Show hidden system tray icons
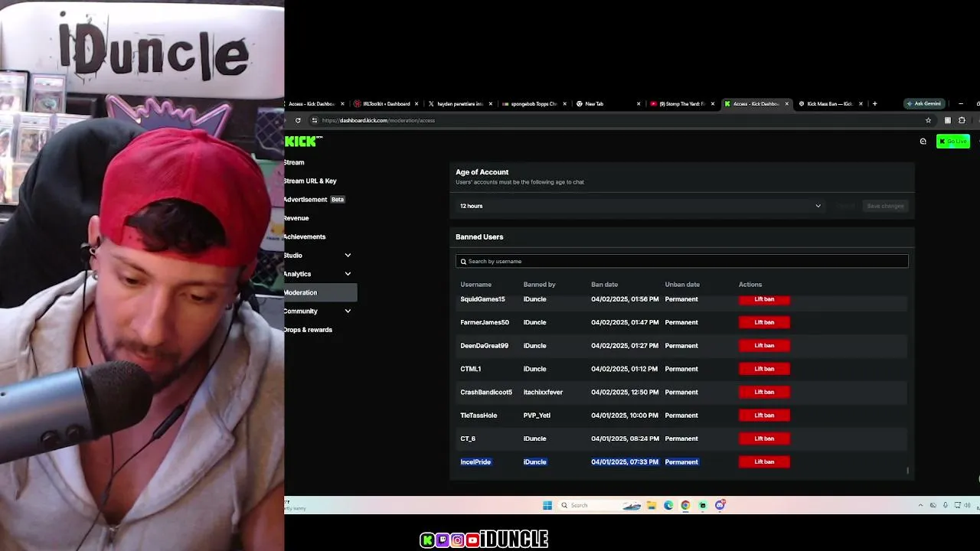980x551 pixels. 920,505
